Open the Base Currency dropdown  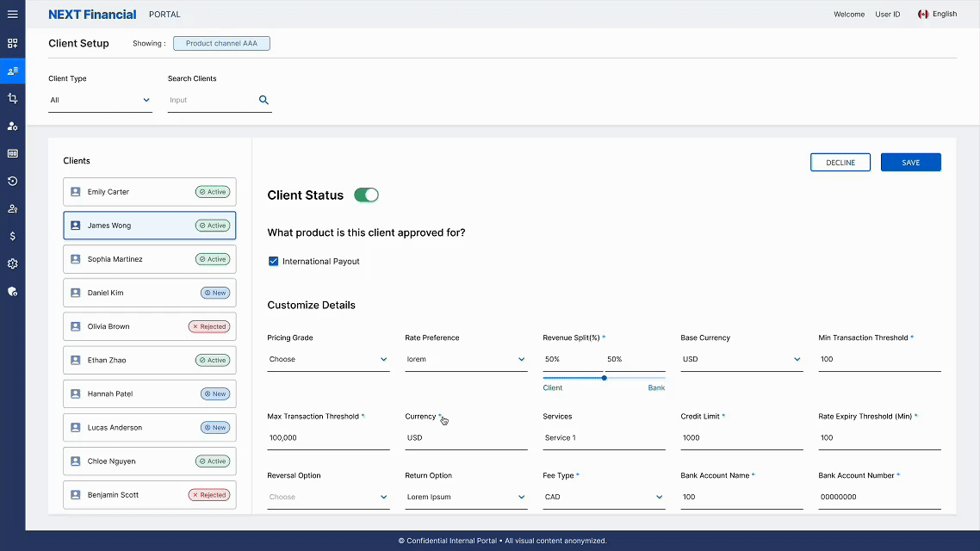[x=741, y=359]
